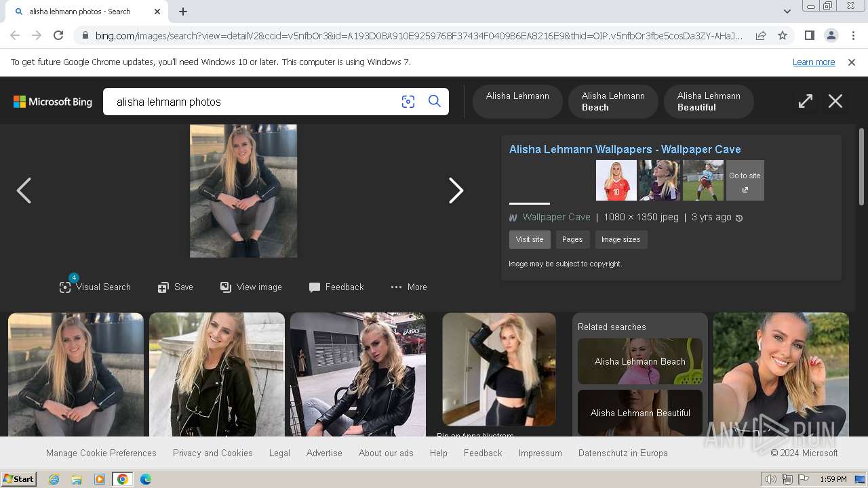Open Visual Search for this image
The width and height of the screenshot is (868, 488).
(x=95, y=287)
